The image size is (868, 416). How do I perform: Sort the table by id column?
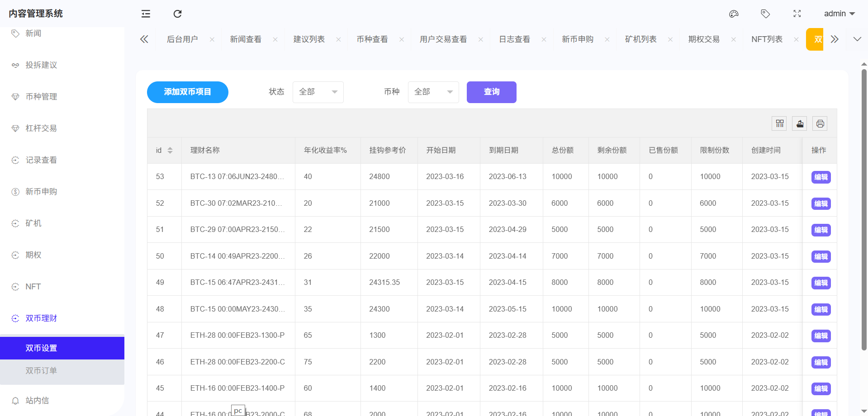click(170, 150)
